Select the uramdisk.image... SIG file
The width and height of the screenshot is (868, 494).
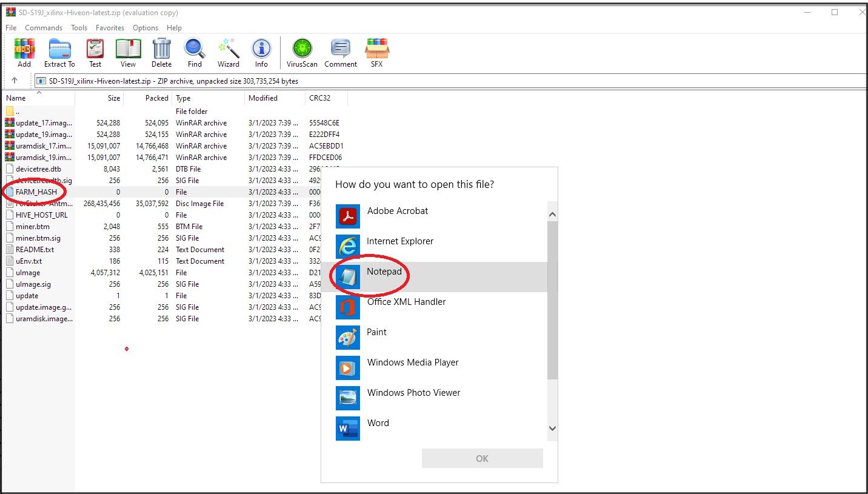click(x=39, y=318)
